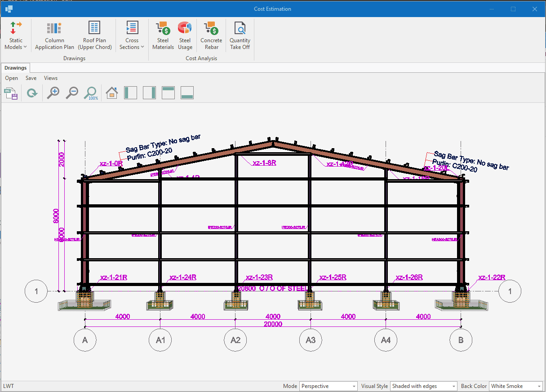Image resolution: width=546 pixels, height=392 pixels.
Task: Click the save as image icon
Action: [11, 93]
